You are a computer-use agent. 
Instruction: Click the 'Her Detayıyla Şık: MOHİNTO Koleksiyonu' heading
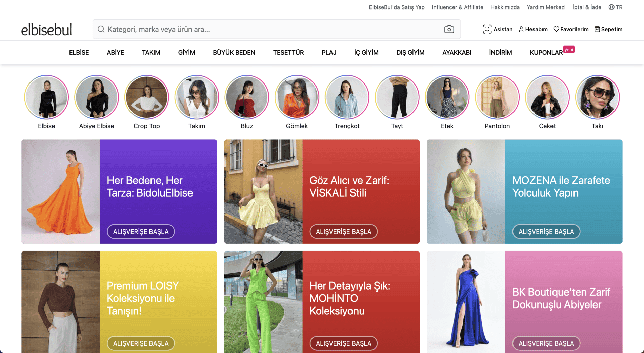pos(350,298)
